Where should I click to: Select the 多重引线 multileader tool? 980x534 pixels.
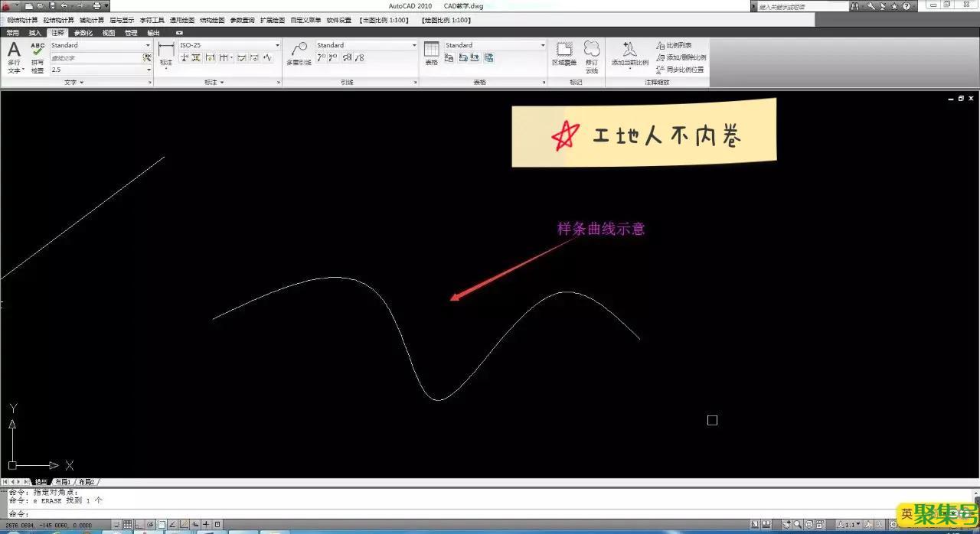[299, 54]
